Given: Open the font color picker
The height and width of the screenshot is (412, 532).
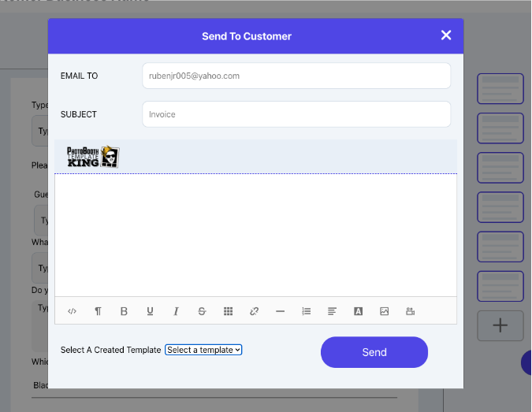Looking at the screenshot, I should click(359, 311).
